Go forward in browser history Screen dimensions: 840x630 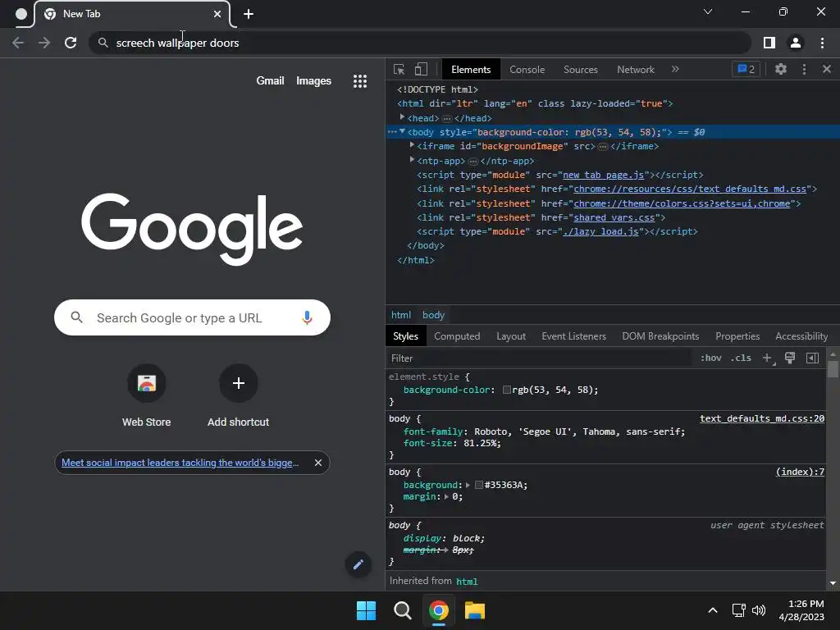44,43
